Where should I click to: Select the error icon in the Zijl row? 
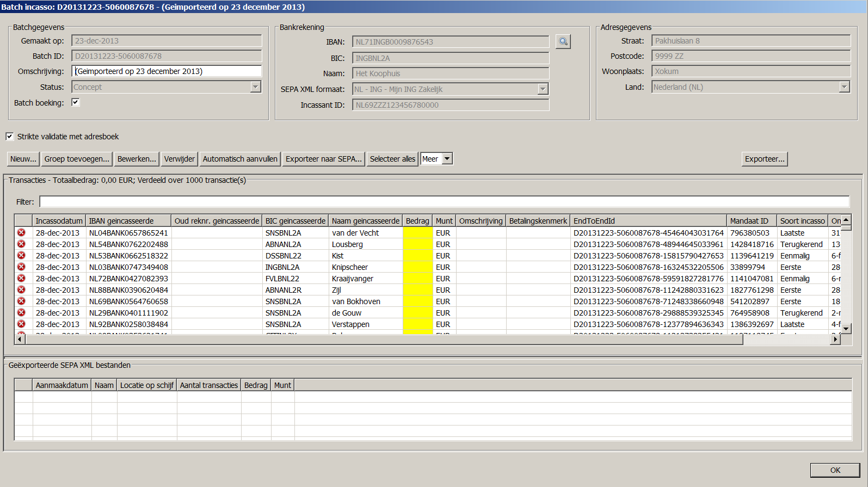pos(21,290)
